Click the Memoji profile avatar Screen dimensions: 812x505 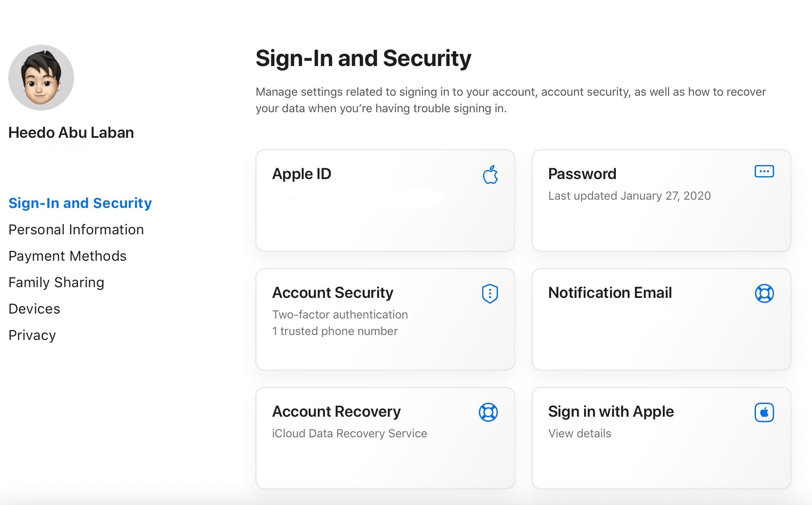coord(41,78)
